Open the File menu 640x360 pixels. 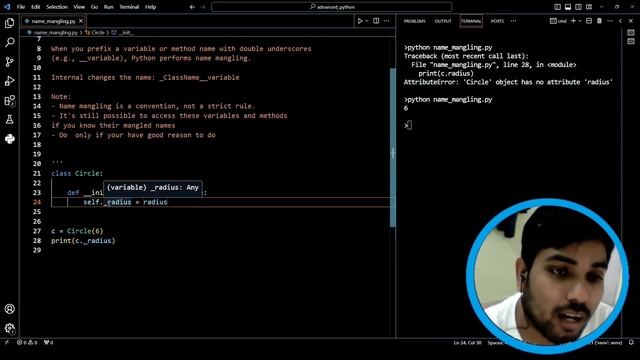point(21,7)
